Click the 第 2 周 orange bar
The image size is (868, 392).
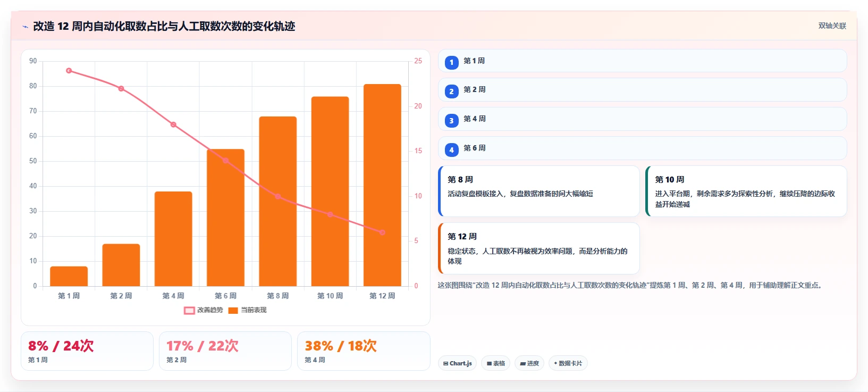click(x=121, y=265)
